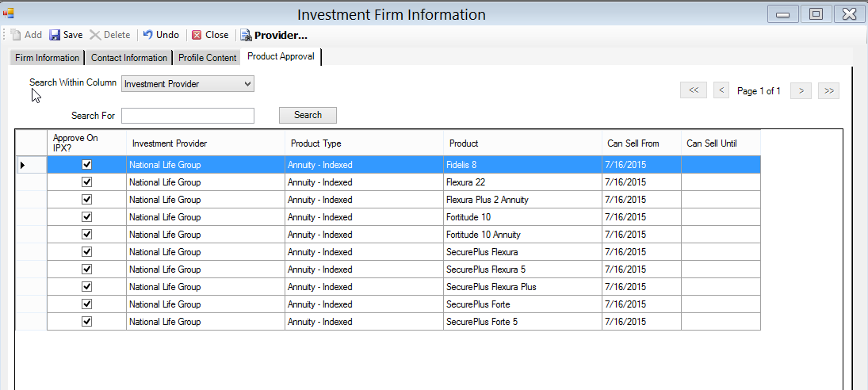Jump to the last page (>>)
Image resolution: width=868 pixels, height=390 pixels.
coord(828,90)
